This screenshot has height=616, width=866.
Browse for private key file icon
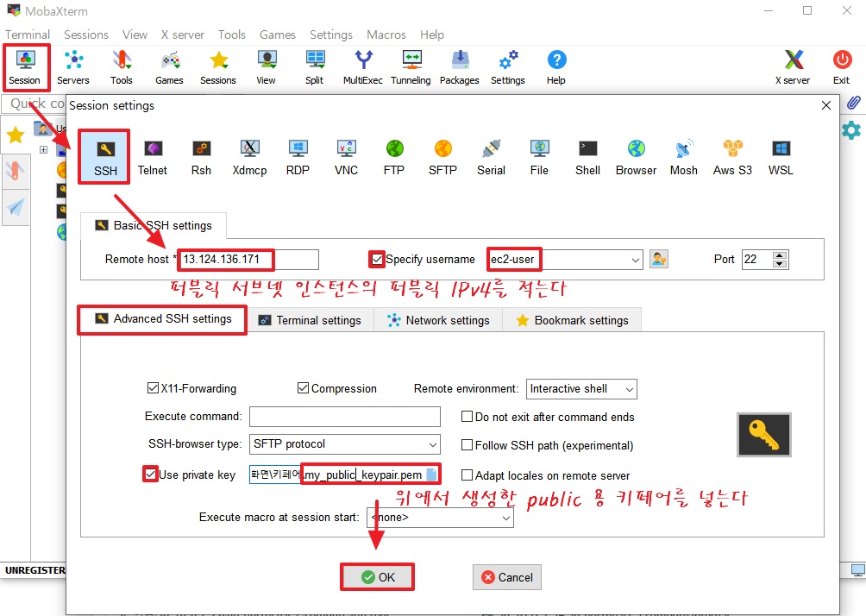tap(432, 475)
